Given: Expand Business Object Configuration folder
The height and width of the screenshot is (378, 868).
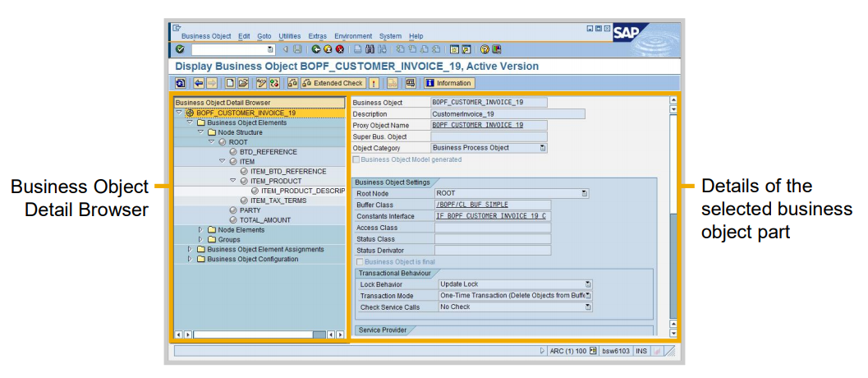Looking at the screenshot, I should (190, 259).
